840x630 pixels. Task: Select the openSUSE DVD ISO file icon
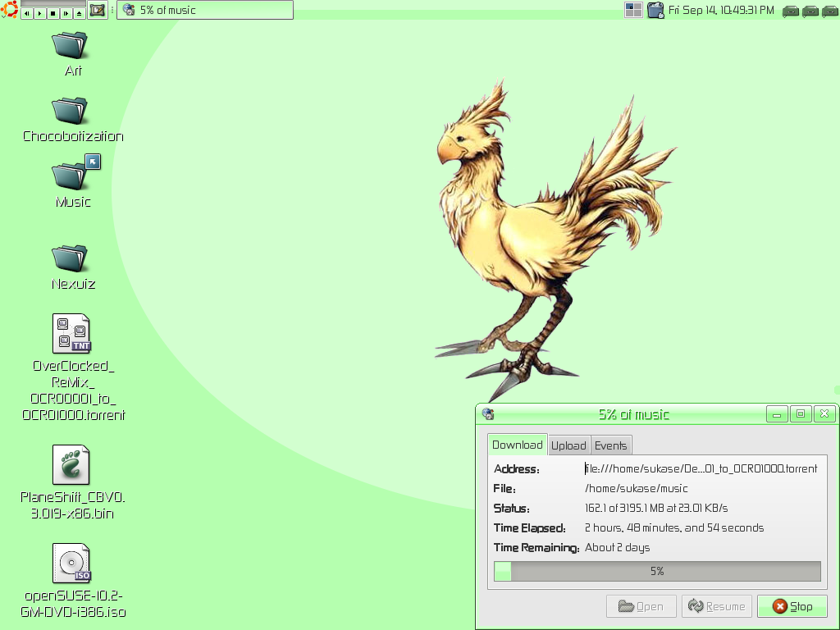click(x=72, y=563)
